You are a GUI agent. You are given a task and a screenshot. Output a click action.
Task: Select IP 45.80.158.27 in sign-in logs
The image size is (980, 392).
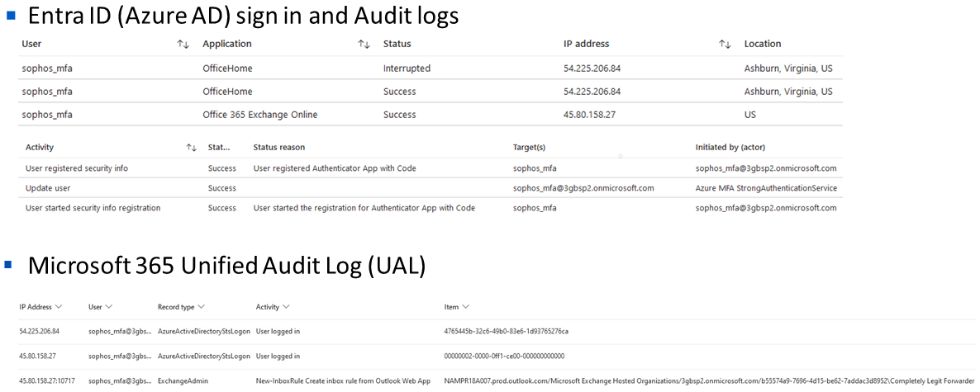click(588, 114)
